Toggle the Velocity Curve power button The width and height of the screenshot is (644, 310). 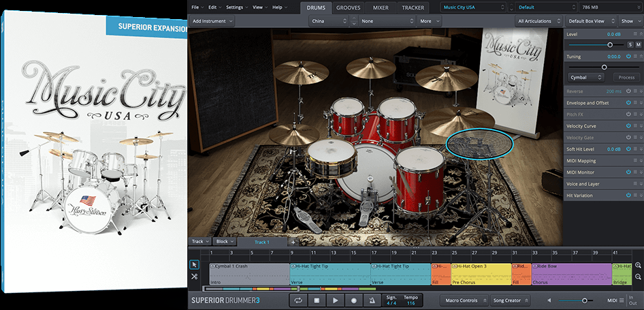click(x=628, y=126)
